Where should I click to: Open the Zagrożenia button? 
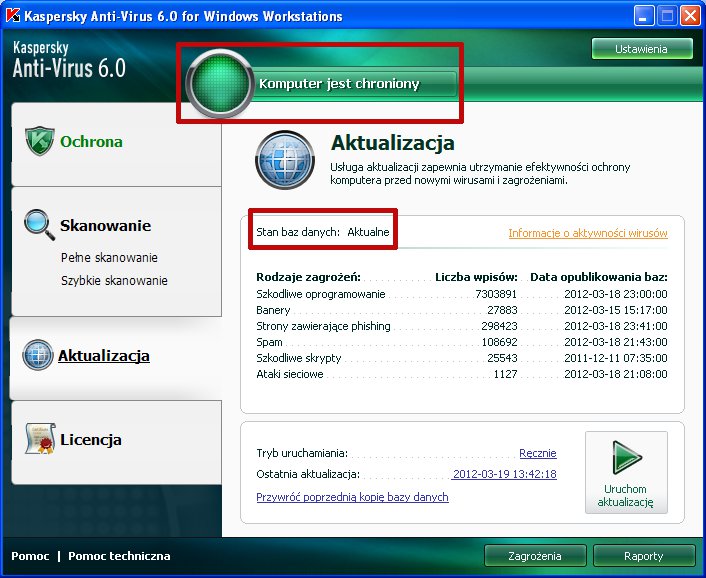(x=535, y=556)
